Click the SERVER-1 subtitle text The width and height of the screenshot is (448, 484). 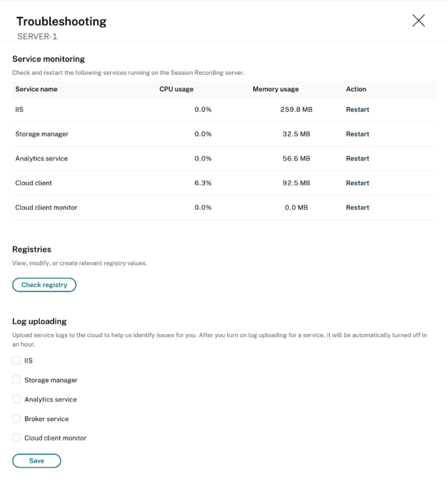click(x=37, y=37)
